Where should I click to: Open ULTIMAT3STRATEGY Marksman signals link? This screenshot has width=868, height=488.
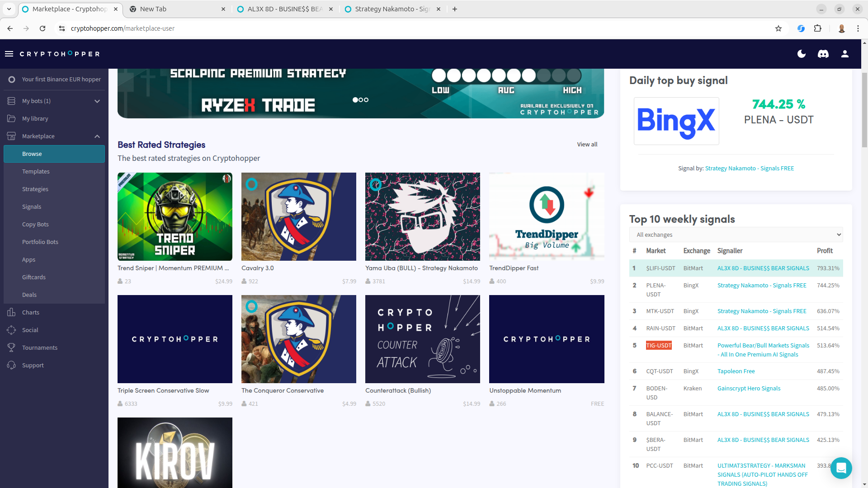pos(763,474)
